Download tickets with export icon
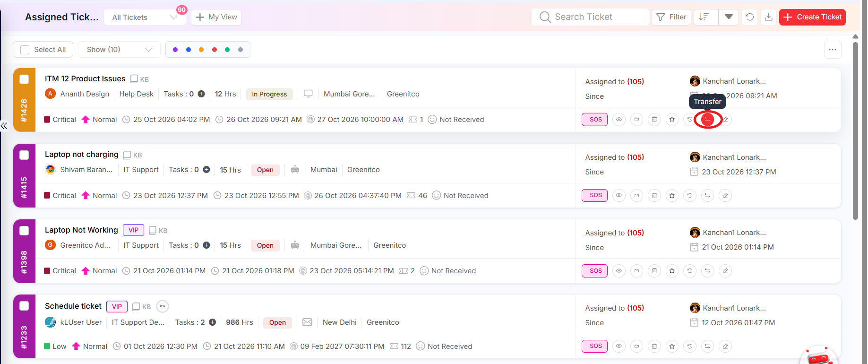The height and width of the screenshot is (364, 868). (769, 17)
